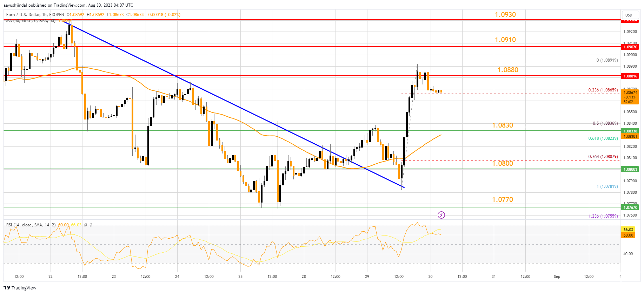Click the 22 date label on time axis

pos(51,276)
